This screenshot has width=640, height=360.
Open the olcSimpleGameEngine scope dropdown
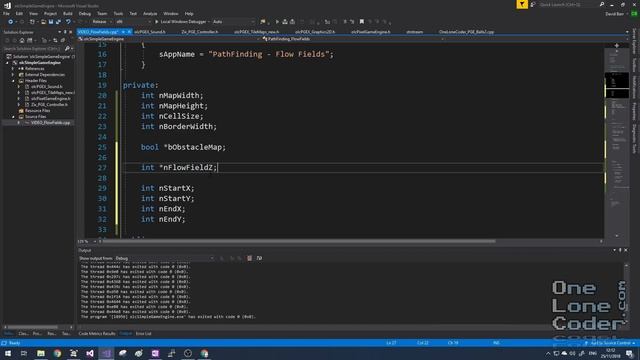(x=168, y=39)
